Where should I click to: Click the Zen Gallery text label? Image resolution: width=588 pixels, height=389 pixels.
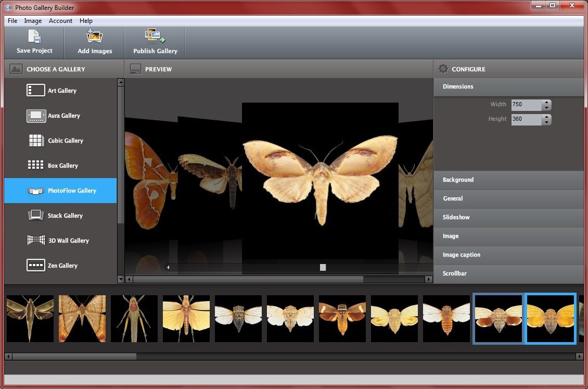[x=62, y=266]
